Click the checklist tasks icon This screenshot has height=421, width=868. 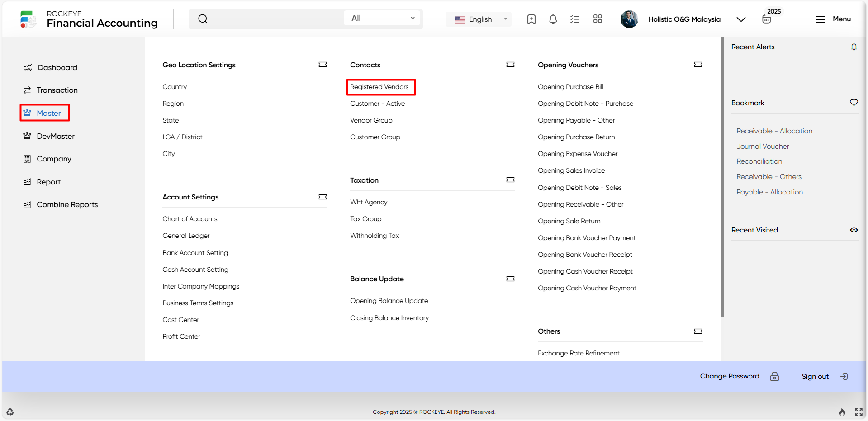[x=574, y=19]
